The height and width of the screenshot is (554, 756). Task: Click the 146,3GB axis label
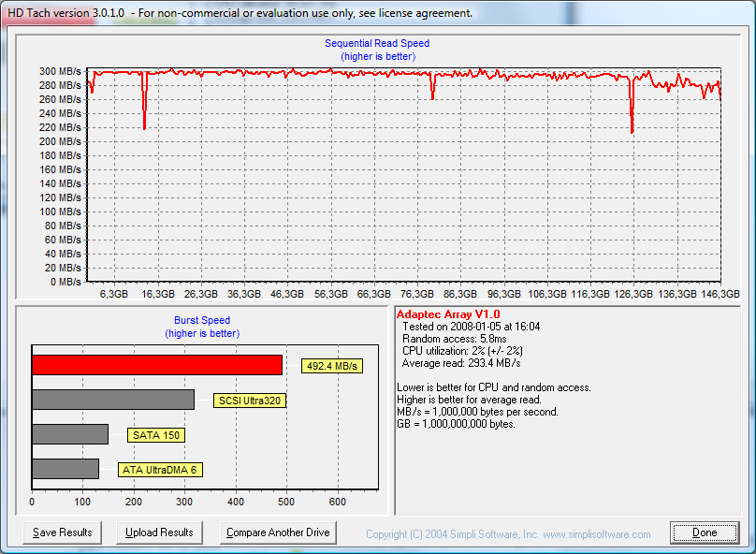pyautogui.click(x=720, y=294)
